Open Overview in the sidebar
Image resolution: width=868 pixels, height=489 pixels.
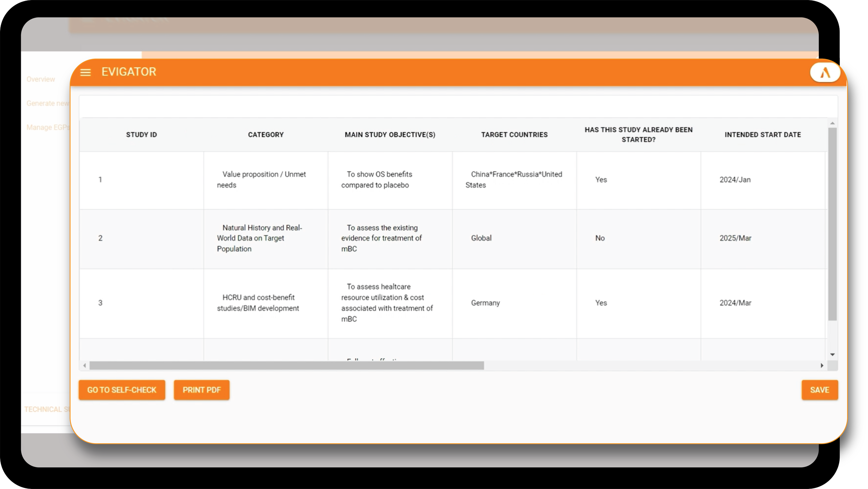point(41,79)
